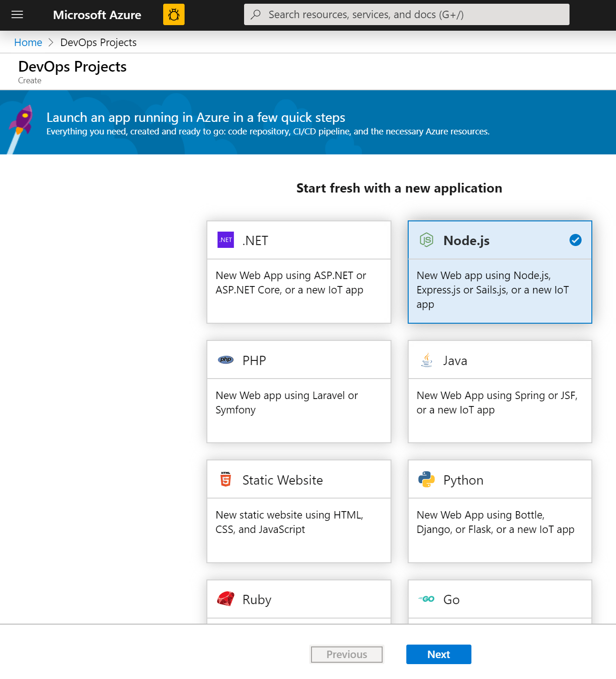Click the Ruby gem icon

[226, 599]
